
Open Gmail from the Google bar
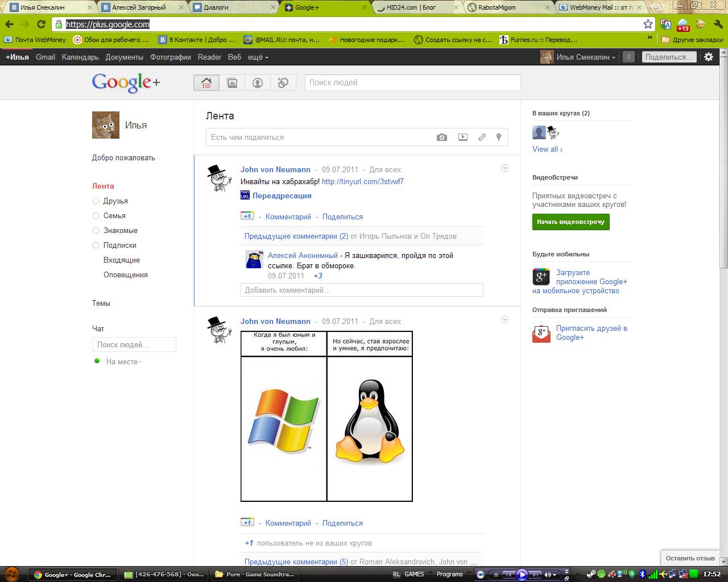(45, 57)
